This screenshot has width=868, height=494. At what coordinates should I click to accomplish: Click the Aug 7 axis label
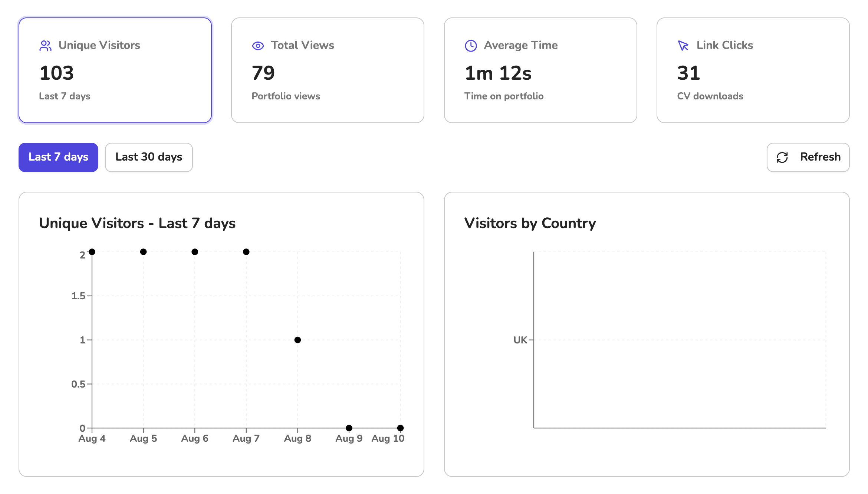coord(246,438)
